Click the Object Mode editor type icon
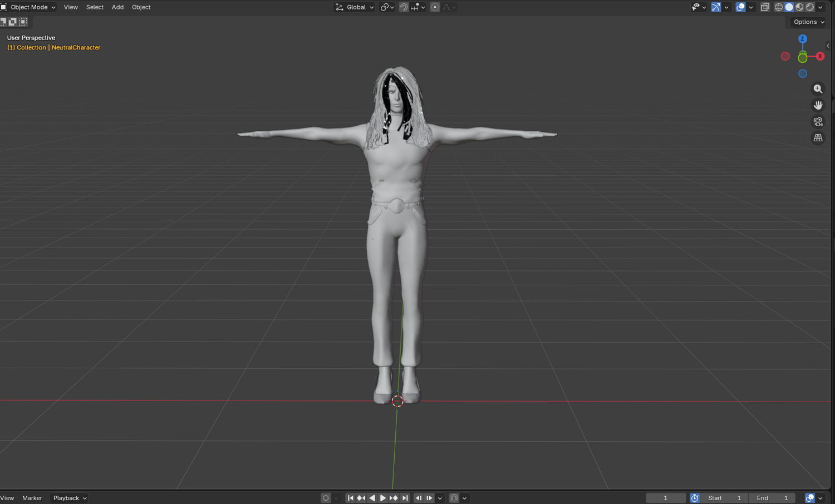This screenshot has height=504, width=835. (x=3, y=7)
